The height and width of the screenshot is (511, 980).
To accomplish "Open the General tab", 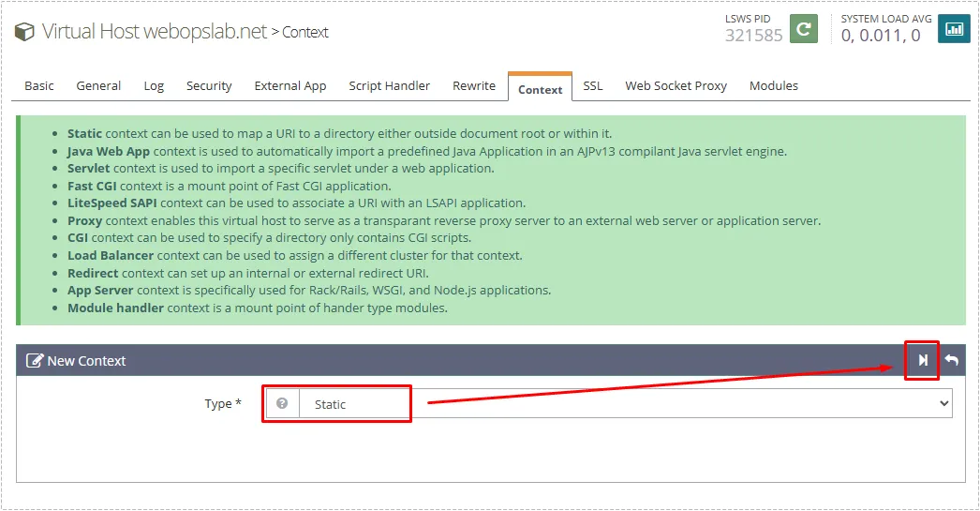I will point(98,85).
